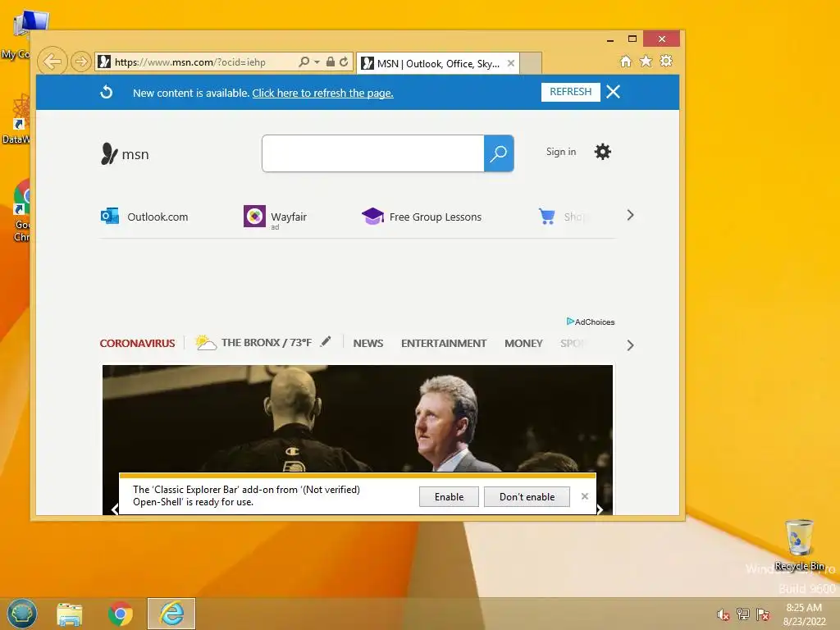Viewport: 840px width, 630px height.
Task: Click the Action Center flag icon
Action: [x=763, y=614]
